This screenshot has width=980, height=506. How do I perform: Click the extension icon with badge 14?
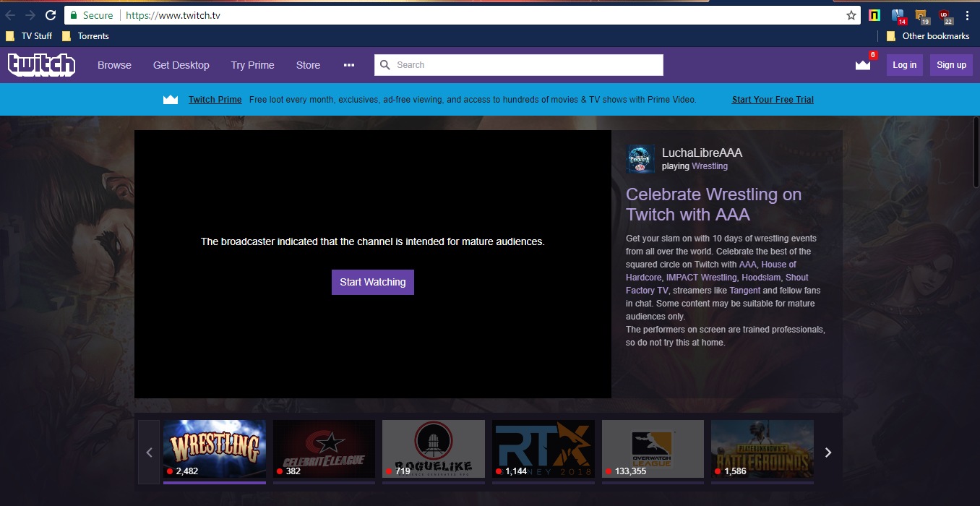click(898, 15)
